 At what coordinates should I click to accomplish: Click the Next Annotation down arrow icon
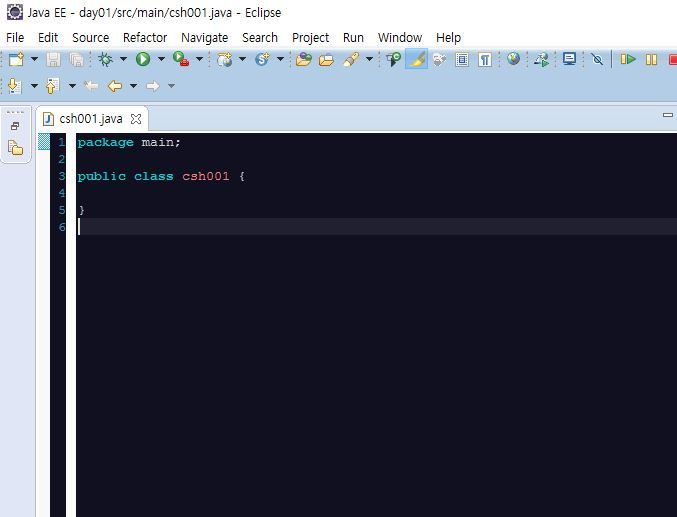(15, 86)
